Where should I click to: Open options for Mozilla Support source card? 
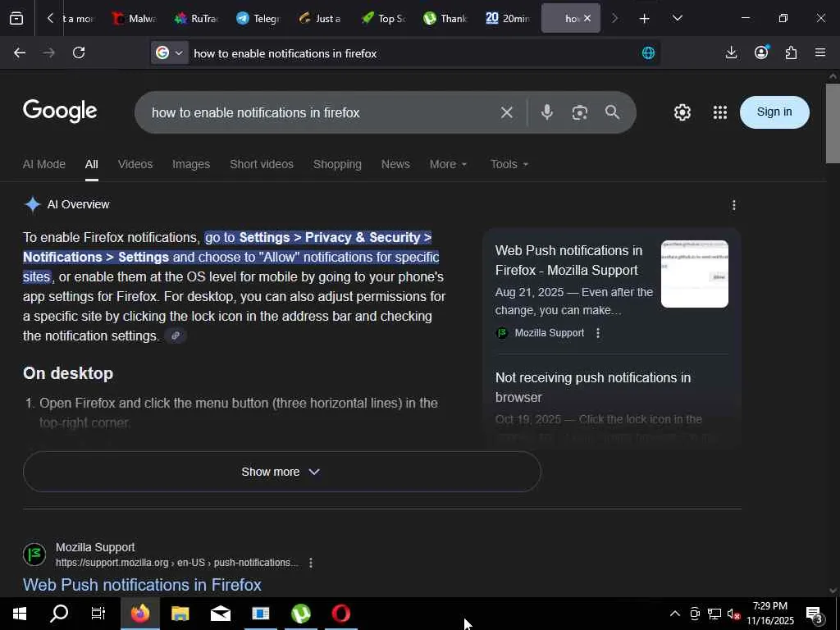coord(598,333)
